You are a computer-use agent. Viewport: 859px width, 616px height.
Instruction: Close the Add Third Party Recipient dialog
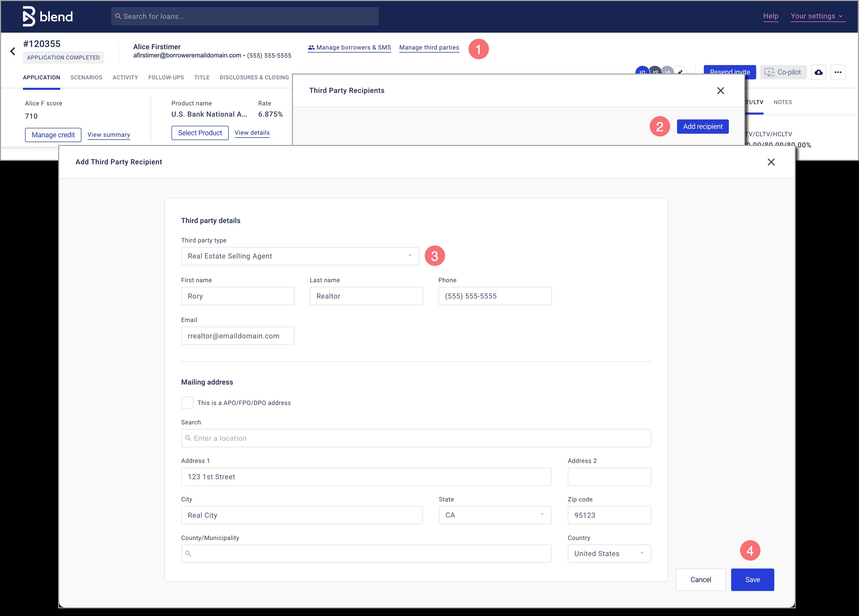(771, 162)
